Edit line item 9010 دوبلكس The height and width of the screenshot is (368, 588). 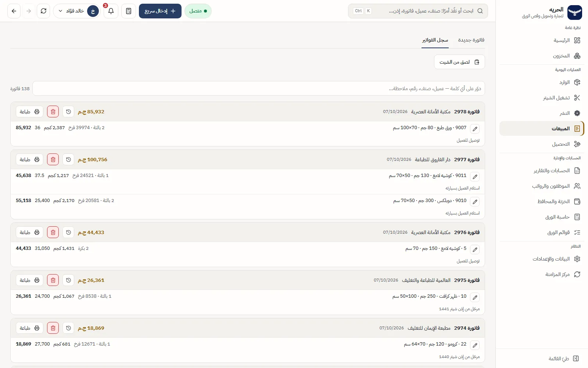(x=475, y=202)
